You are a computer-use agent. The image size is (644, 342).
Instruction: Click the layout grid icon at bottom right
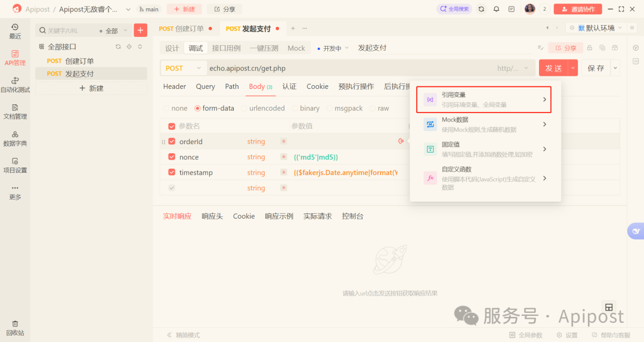pyautogui.click(x=609, y=307)
